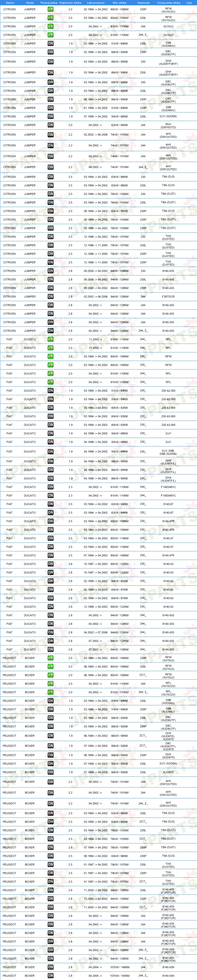Click the PB petrol icon in Citroen Jumper 230P RFW row
The height and width of the screenshot is (980, 197).
[50, 9]
